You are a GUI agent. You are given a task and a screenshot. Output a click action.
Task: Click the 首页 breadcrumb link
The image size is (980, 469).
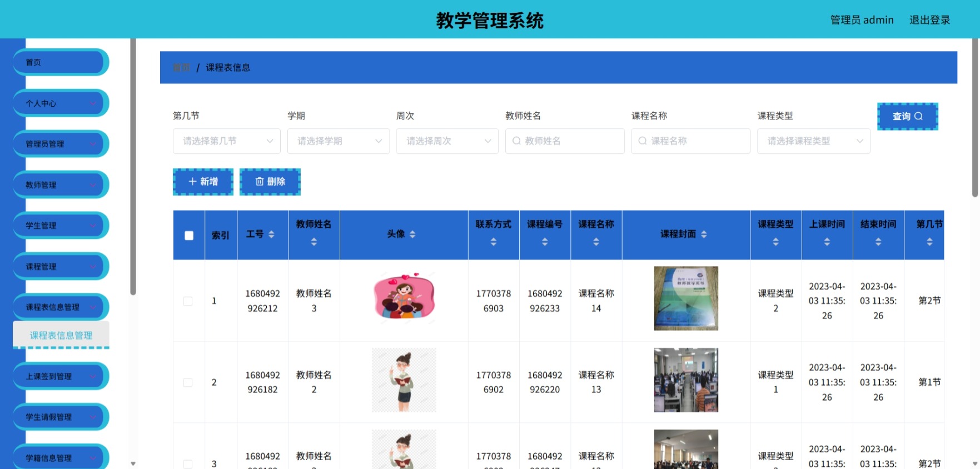point(181,67)
